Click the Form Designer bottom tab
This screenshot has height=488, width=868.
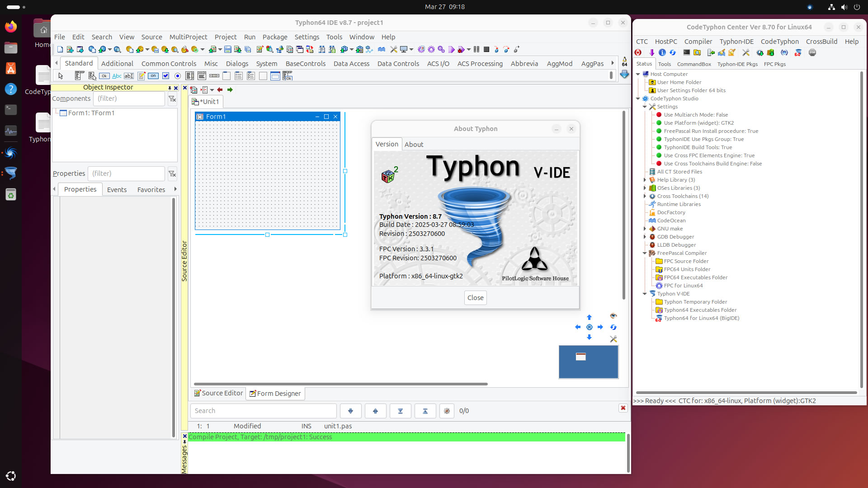275,394
